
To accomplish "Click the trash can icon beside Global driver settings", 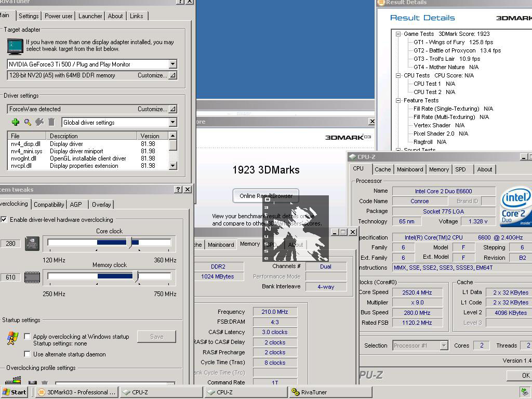I will [51, 122].
